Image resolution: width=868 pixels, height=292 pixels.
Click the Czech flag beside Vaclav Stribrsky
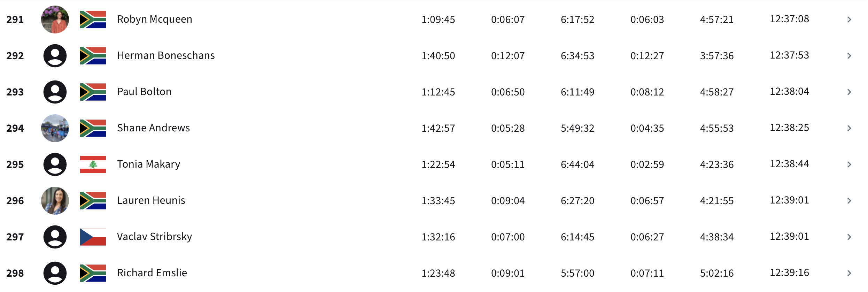click(93, 237)
